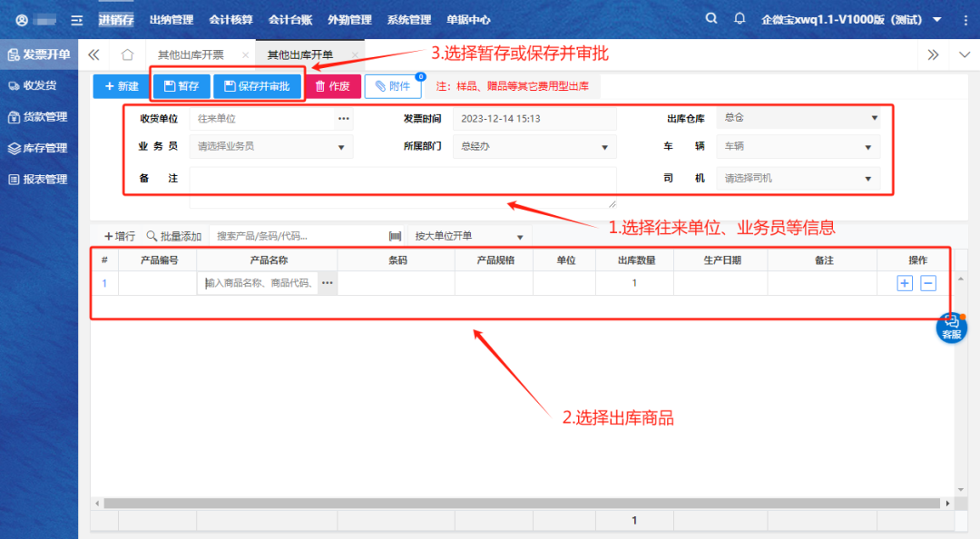Click the 产品名称 input in row 1
Screen dimensions: 980x539
(258, 283)
